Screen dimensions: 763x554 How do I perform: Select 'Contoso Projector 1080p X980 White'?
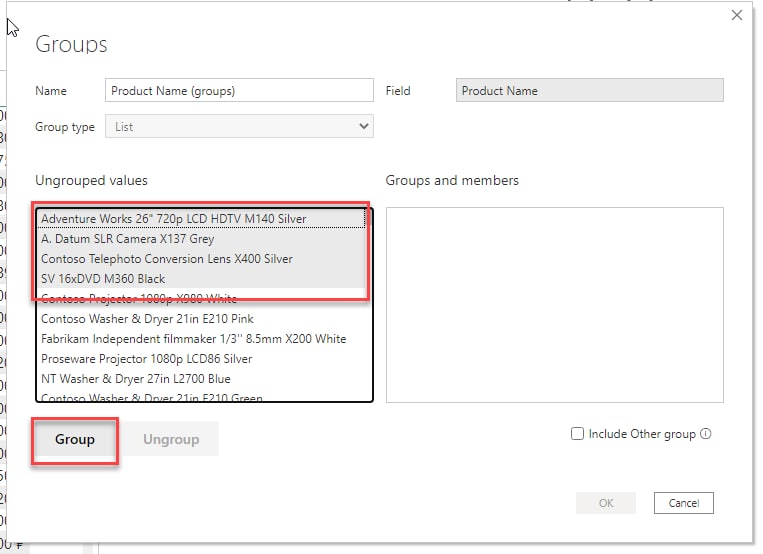(201, 298)
